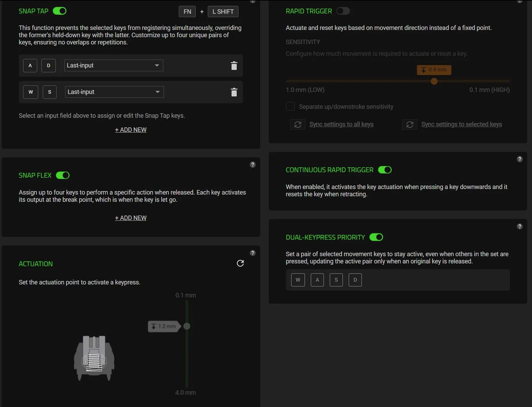
Task: Open help for Continuous Rapid Trigger
Action: (520, 159)
